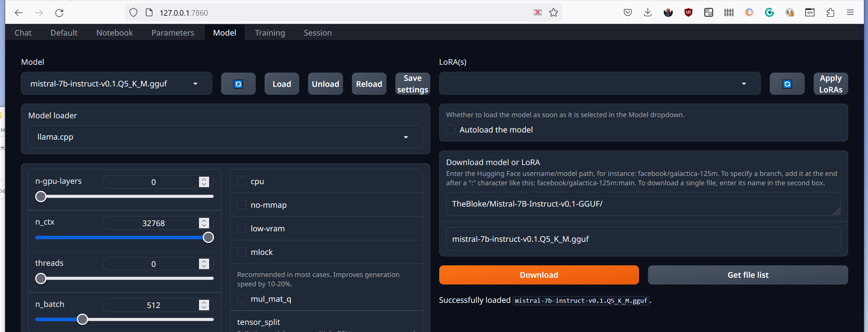The height and width of the screenshot is (332, 868).
Task: Click the Load button
Action: (x=282, y=84)
